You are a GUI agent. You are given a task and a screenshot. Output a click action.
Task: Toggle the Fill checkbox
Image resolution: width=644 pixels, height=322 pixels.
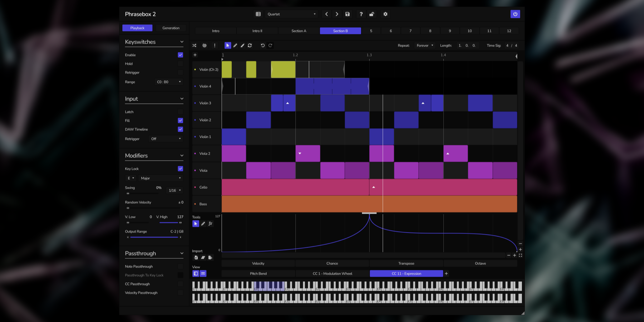180,121
